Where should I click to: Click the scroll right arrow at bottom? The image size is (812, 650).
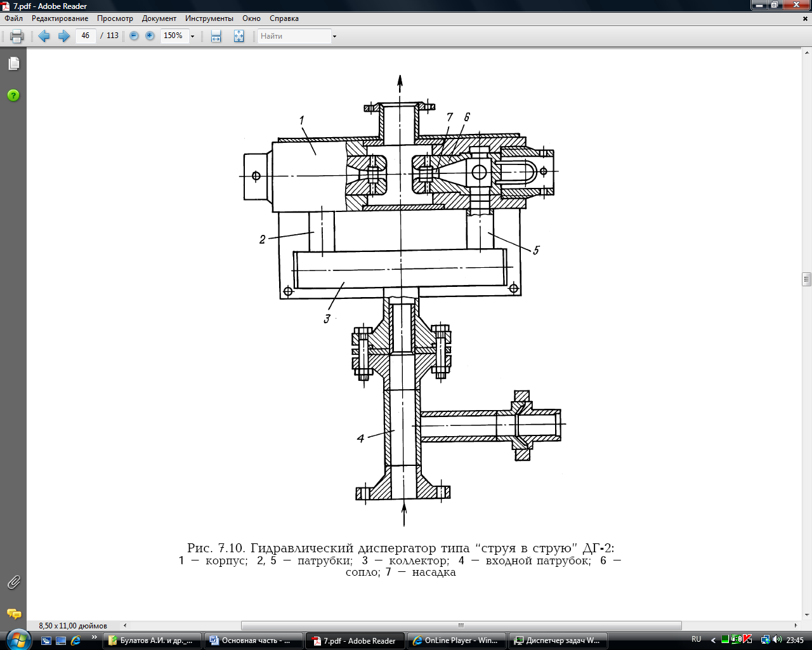(796, 625)
